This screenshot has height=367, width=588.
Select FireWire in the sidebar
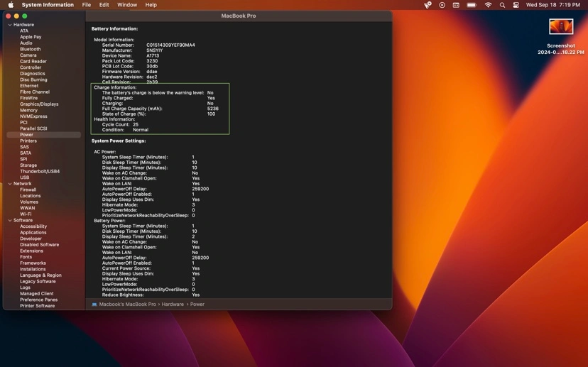click(x=28, y=98)
